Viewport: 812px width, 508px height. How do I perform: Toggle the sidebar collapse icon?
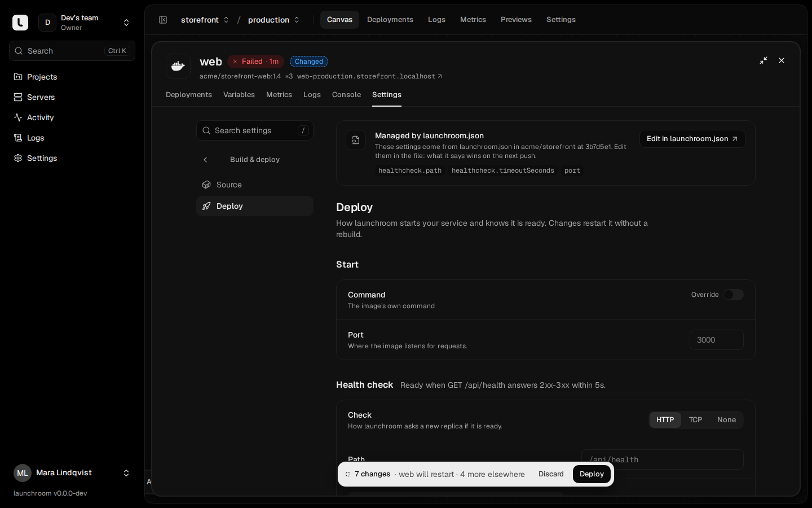click(163, 20)
